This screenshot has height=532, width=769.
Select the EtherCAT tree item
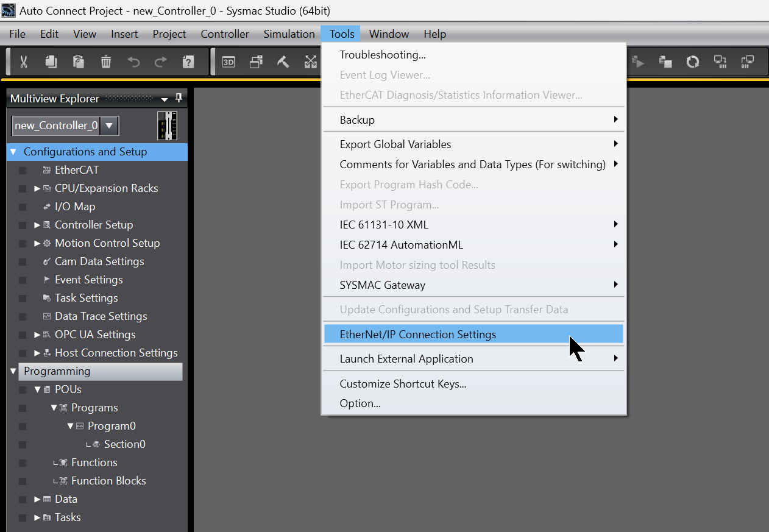76,170
